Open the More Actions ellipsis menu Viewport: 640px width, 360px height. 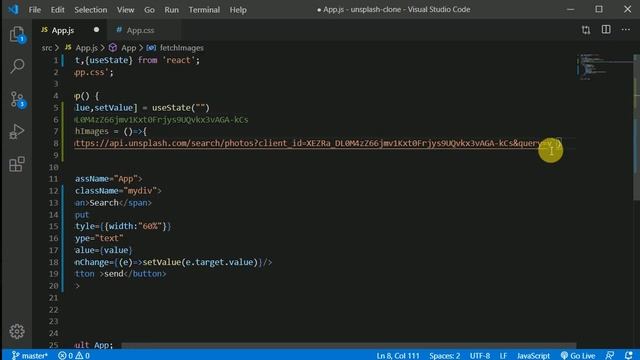626,30
